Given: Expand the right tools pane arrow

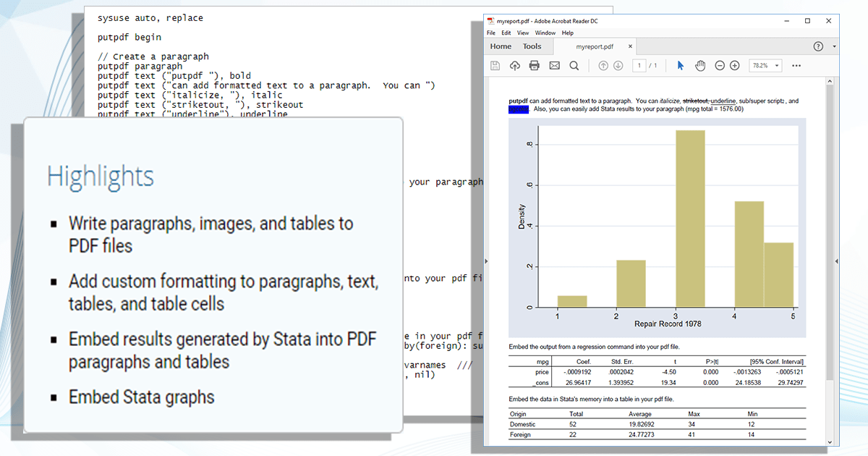Looking at the screenshot, I should [837, 261].
